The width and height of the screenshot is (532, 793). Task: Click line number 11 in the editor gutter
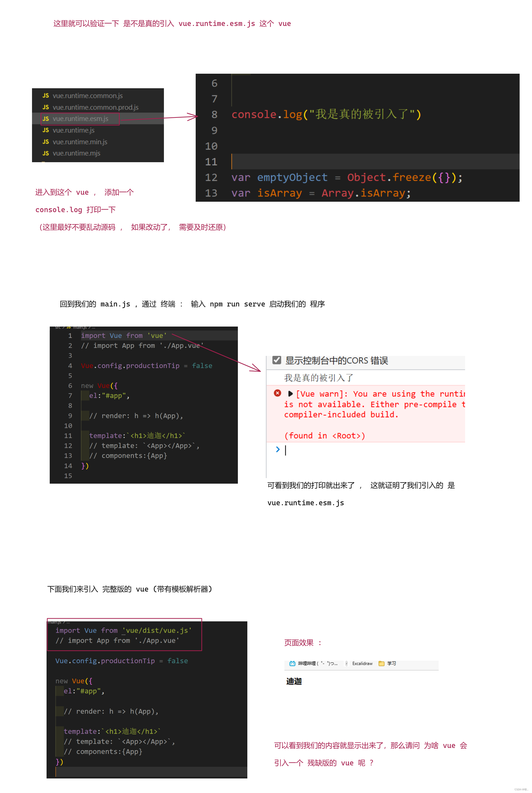(211, 162)
